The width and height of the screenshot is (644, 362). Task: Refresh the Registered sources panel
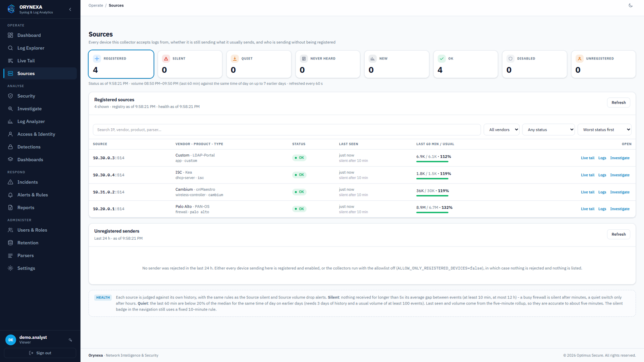coord(619,103)
